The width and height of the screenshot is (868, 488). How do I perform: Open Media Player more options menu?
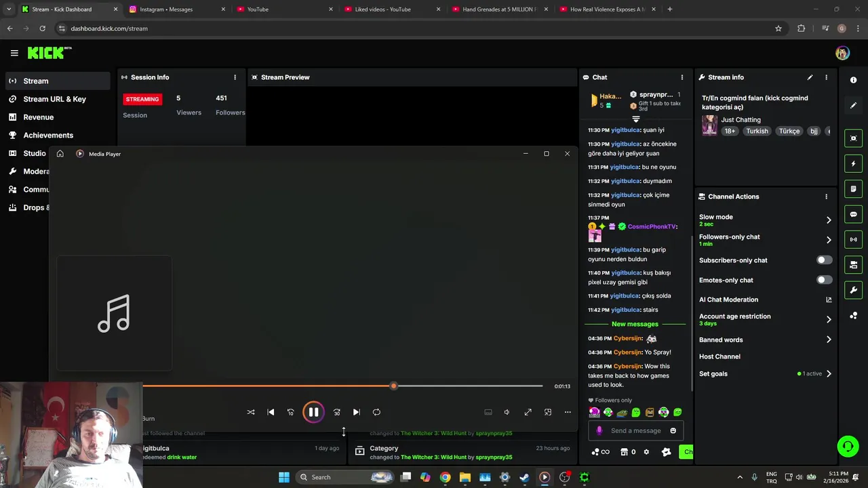pos(568,412)
